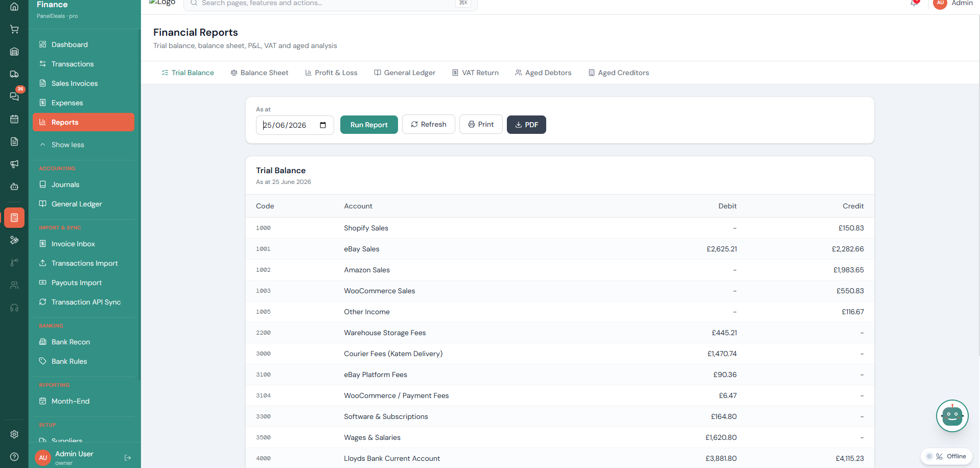Click account code 1003
Viewport: 980px width, 468px height.
tap(263, 291)
